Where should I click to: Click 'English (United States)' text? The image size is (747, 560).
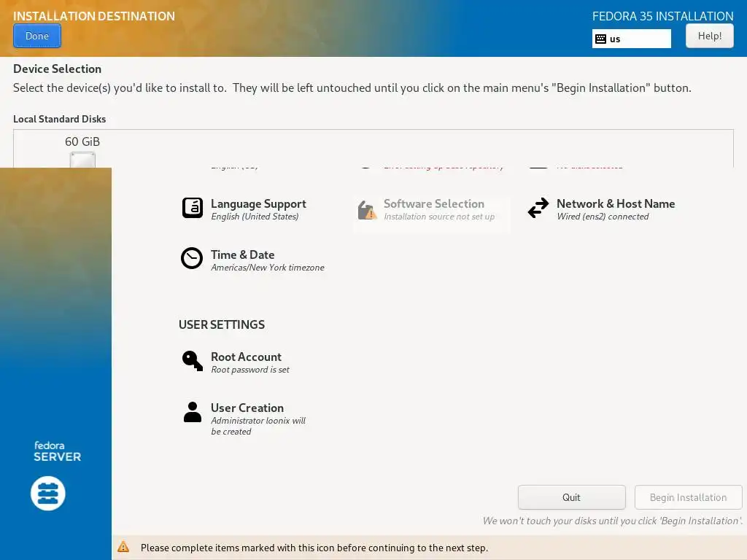tap(255, 217)
